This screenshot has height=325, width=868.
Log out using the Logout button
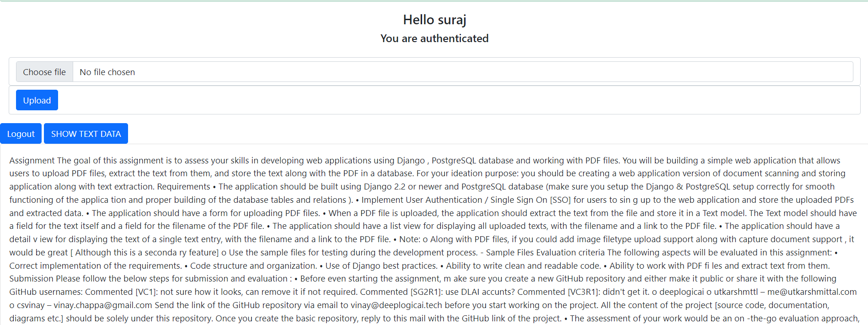pos(21,134)
